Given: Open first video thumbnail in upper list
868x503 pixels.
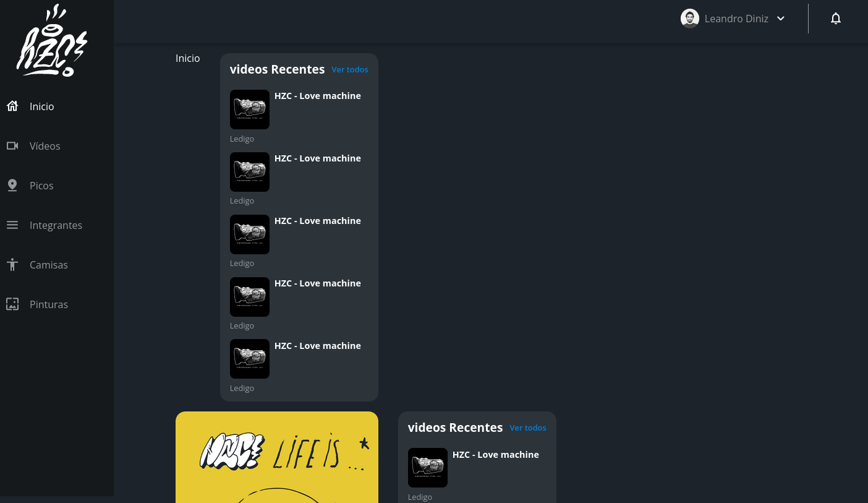Looking at the screenshot, I should pos(250,110).
